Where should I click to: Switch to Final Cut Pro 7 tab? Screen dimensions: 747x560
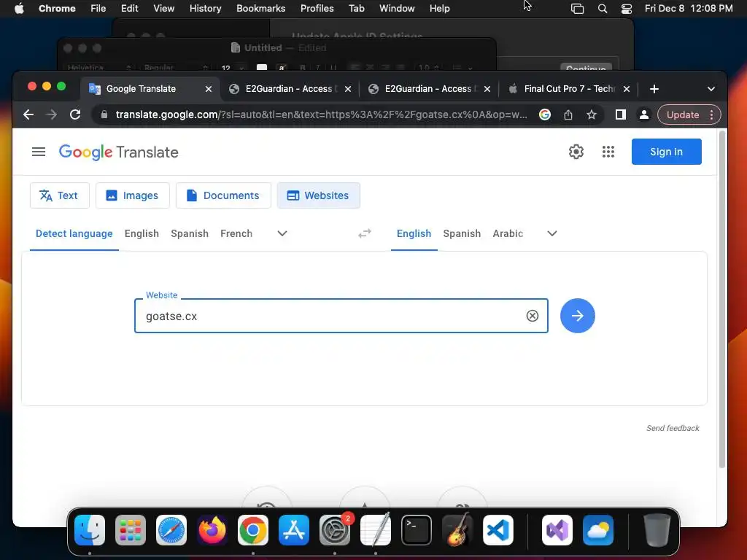point(568,89)
